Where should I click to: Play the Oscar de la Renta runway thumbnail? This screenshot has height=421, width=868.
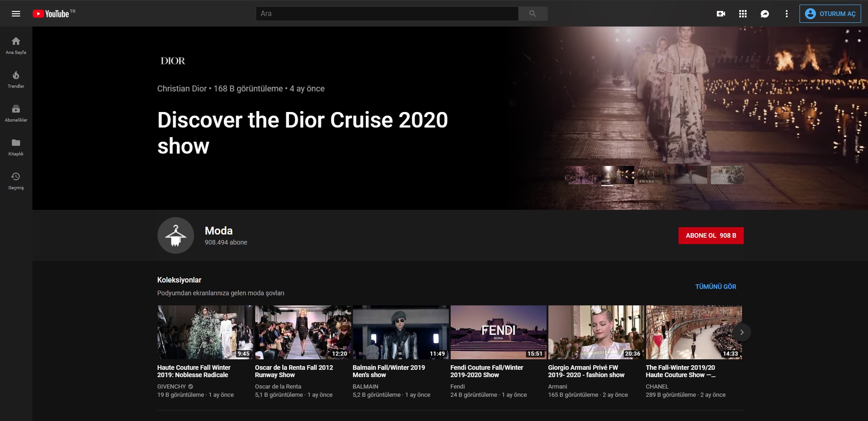303,332
